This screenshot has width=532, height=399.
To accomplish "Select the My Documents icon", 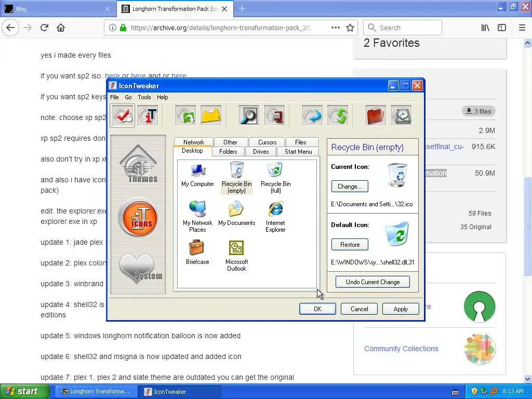I will (236, 214).
